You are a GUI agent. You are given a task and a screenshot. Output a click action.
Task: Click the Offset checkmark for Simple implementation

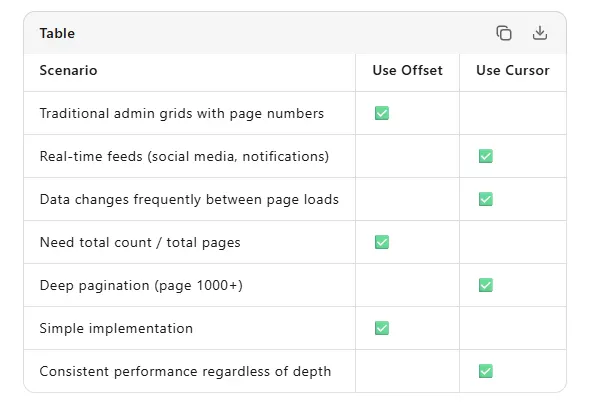(x=382, y=328)
